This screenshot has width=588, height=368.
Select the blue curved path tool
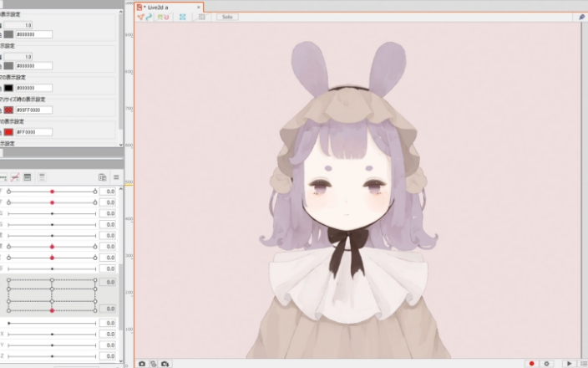[x=149, y=17]
